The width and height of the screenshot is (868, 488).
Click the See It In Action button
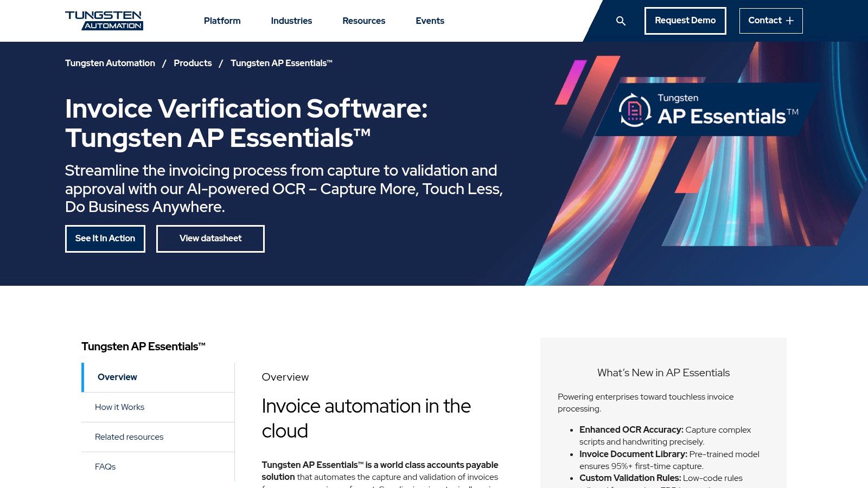tap(105, 239)
